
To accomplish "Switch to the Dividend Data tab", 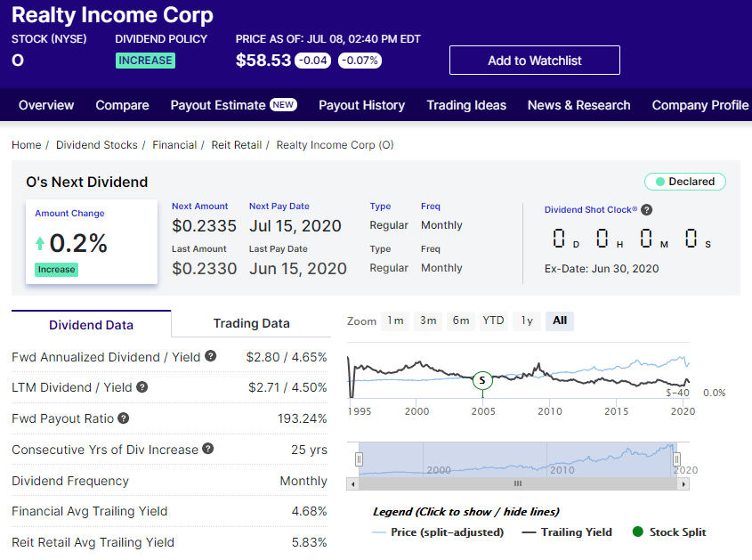I will click(91, 325).
